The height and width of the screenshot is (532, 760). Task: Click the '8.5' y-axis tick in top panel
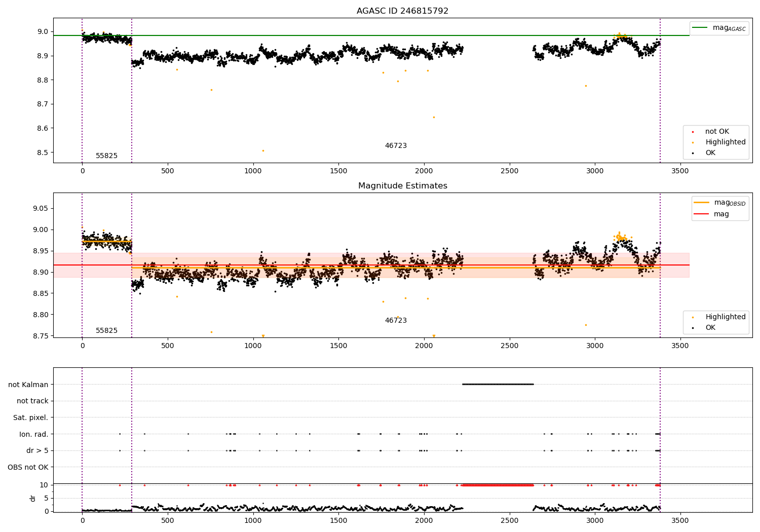click(43, 153)
